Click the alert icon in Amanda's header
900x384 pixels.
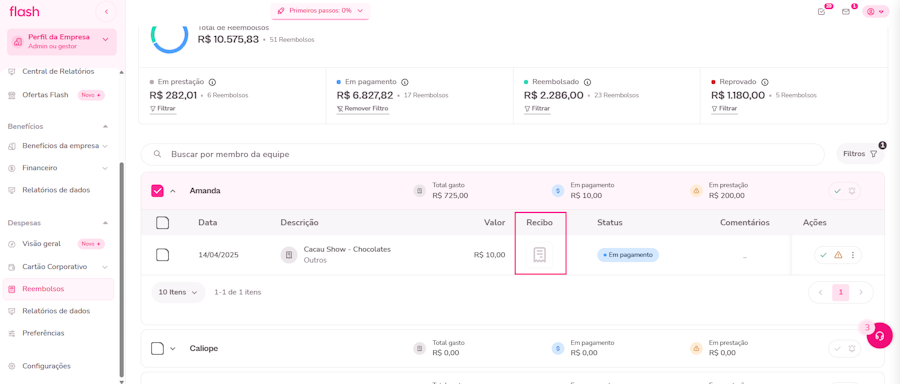[x=852, y=191]
